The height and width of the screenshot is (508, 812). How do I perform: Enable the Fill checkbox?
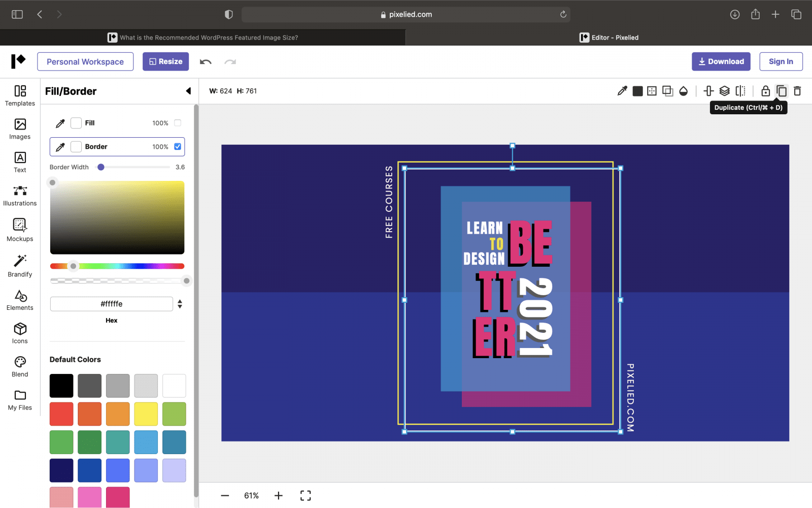click(177, 123)
